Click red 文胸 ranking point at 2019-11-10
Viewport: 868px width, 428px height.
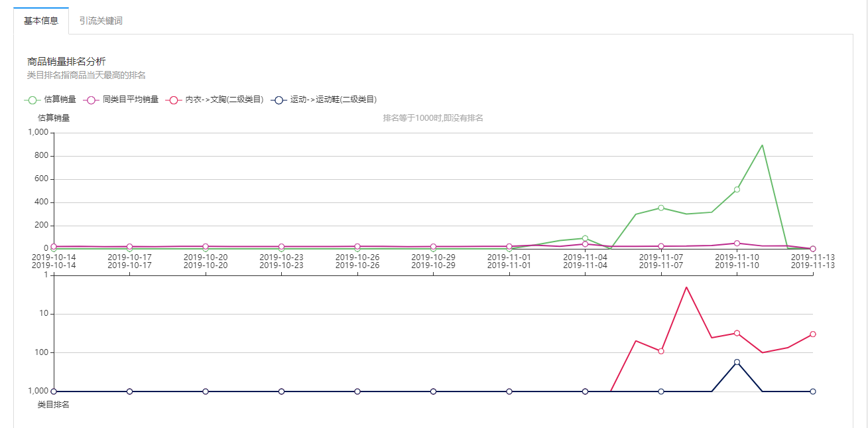737,333
